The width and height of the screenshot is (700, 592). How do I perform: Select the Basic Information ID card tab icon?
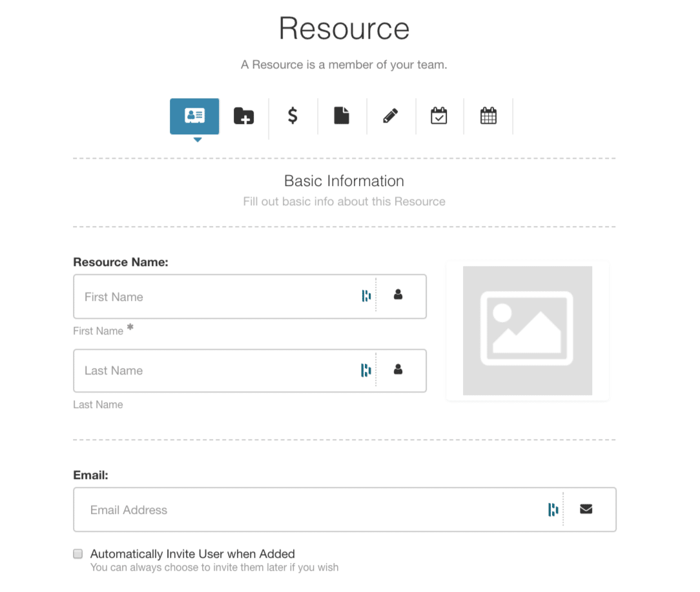pos(194,116)
